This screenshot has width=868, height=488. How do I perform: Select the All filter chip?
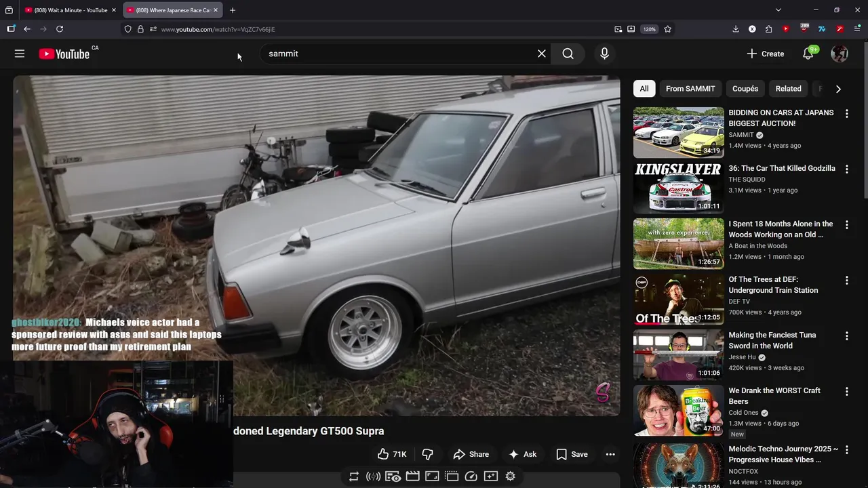tap(644, 89)
